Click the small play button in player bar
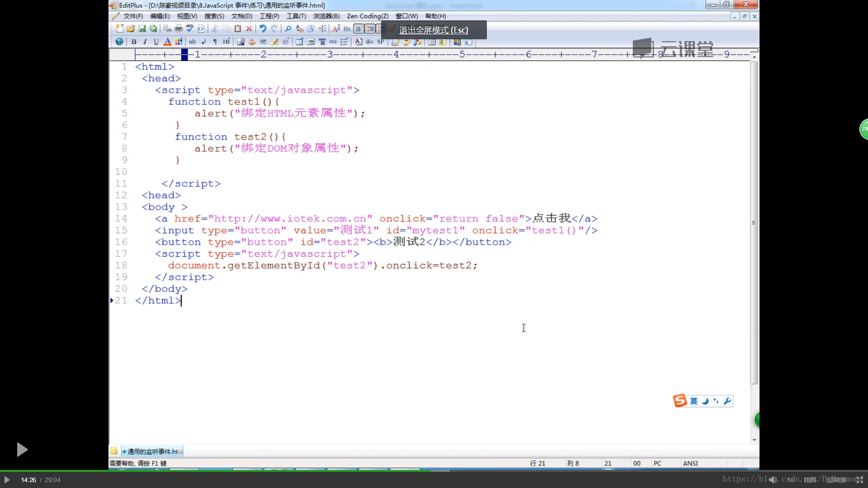The height and width of the screenshot is (488, 868). [x=7, y=480]
